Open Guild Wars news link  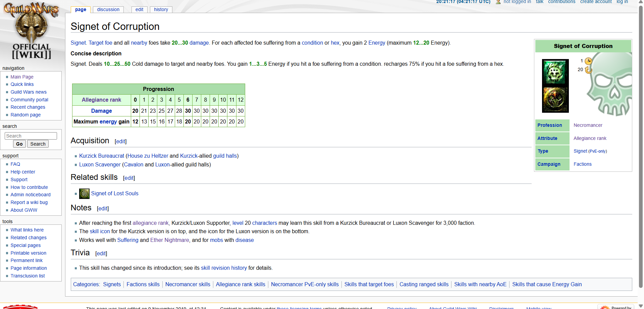pyautogui.click(x=29, y=92)
